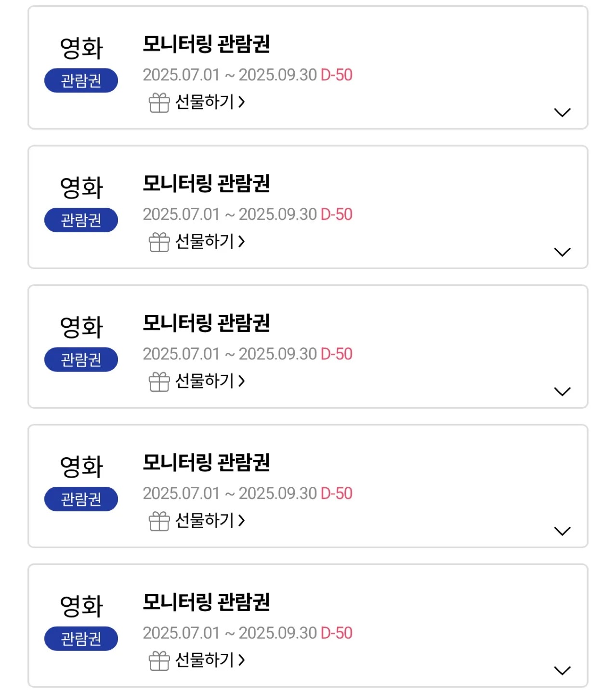
Task: Click the gift icon in the first voucher card
Action: [159, 103]
